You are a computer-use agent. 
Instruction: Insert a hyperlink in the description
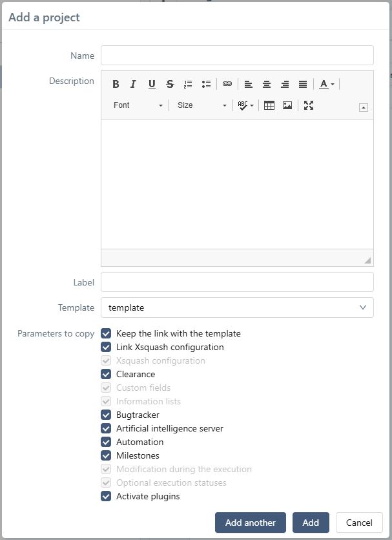(227, 84)
